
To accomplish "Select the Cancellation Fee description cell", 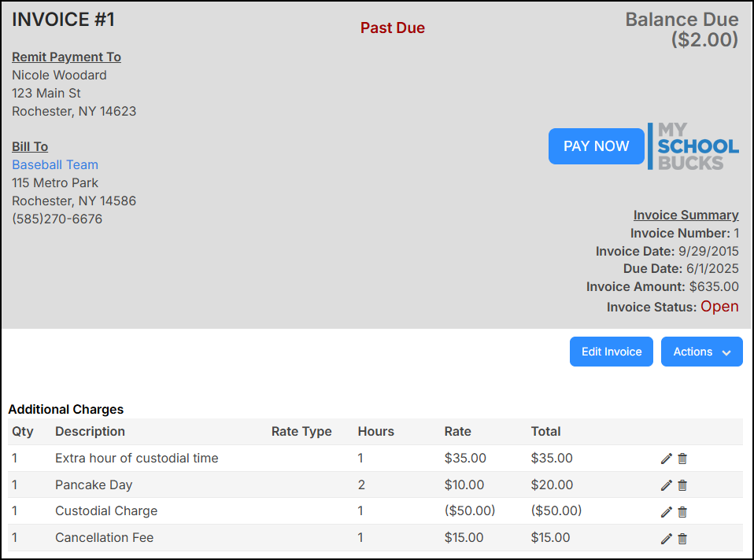I will (105, 537).
